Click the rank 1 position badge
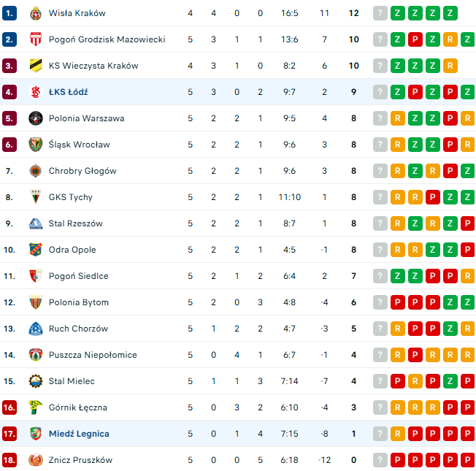 9,13
